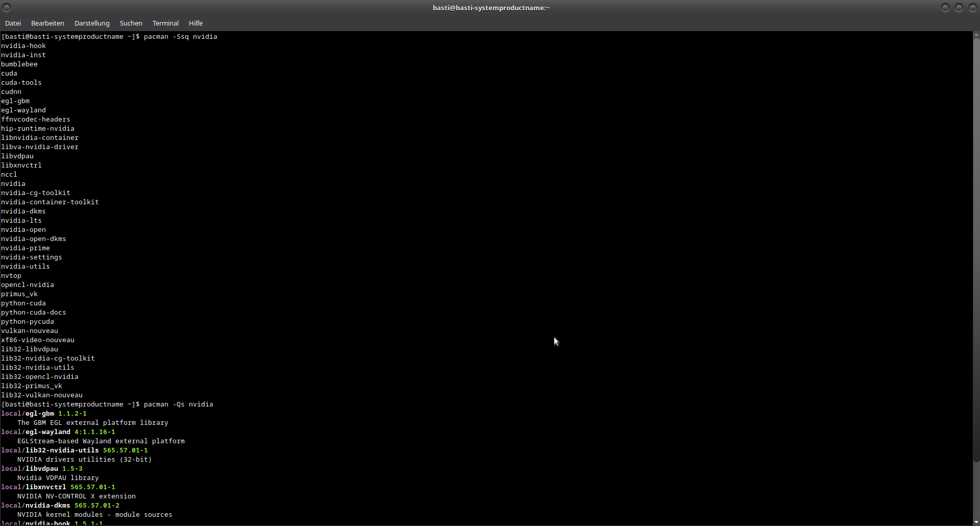The height and width of the screenshot is (526, 980).
Task: Click the 'nvidia-prime' line
Action: tap(26, 248)
